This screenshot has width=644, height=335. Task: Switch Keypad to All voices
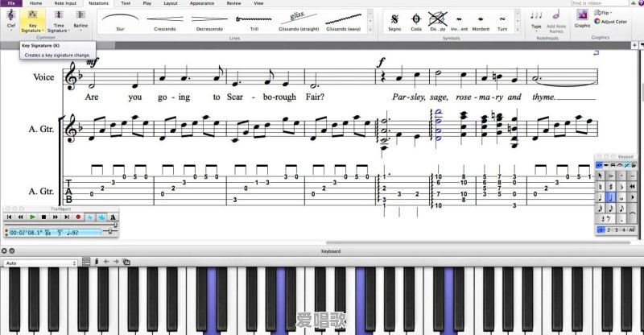pyautogui.click(x=632, y=230)
